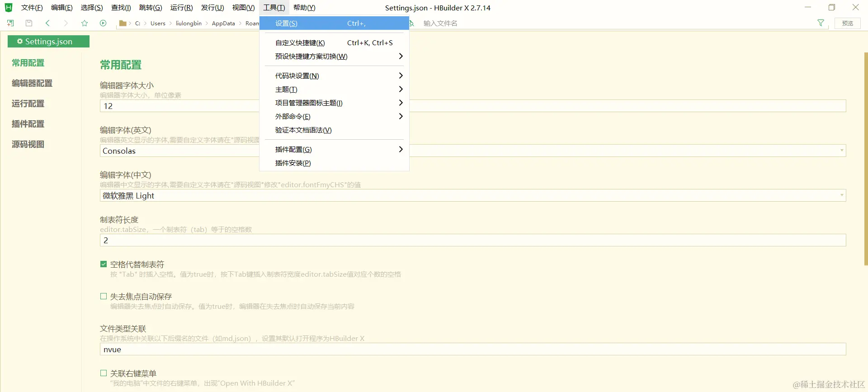Open the 查找(I) menu
Image resolution: width=868 pixels, height=392 pixels.
(121, 8)
